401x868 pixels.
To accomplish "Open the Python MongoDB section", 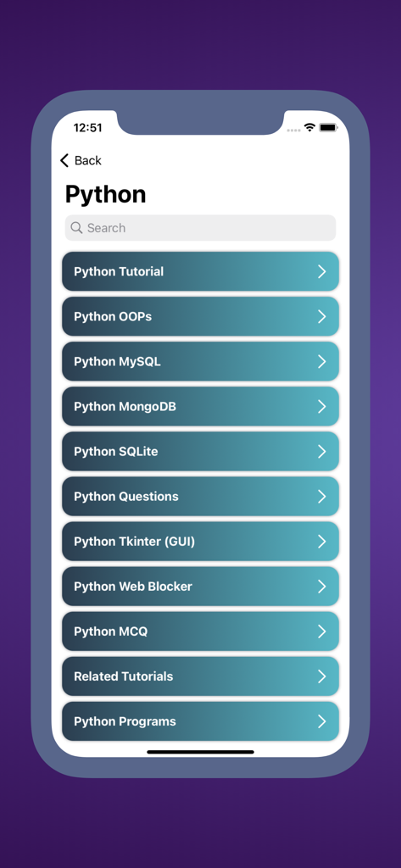I will point(200,406).
